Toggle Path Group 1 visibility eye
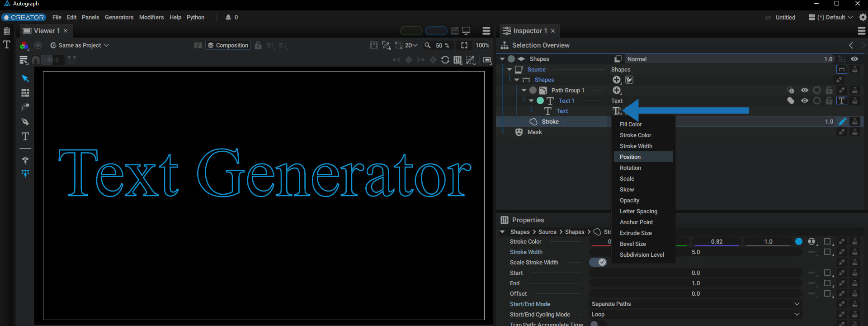868x326 pixels. click(x=805, y=90)
